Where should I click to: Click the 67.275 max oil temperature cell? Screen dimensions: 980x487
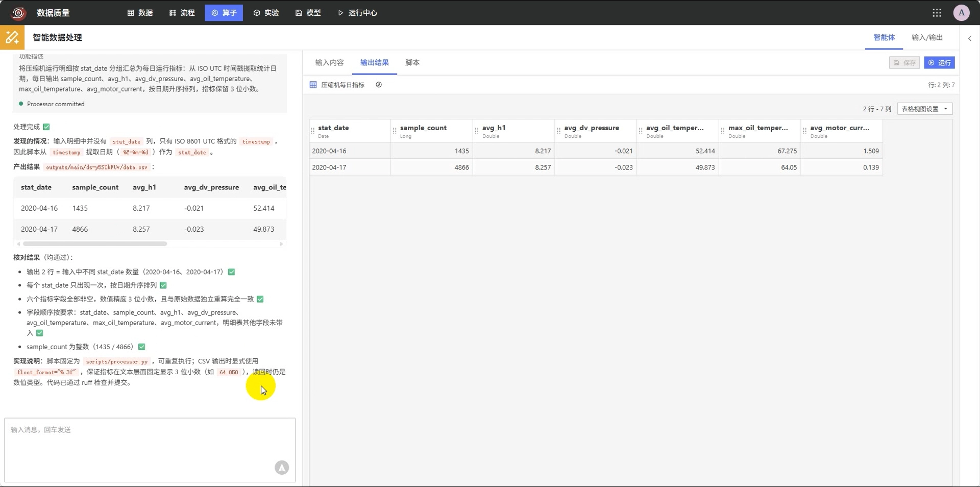pyautogui.click(x=760, y=151)
